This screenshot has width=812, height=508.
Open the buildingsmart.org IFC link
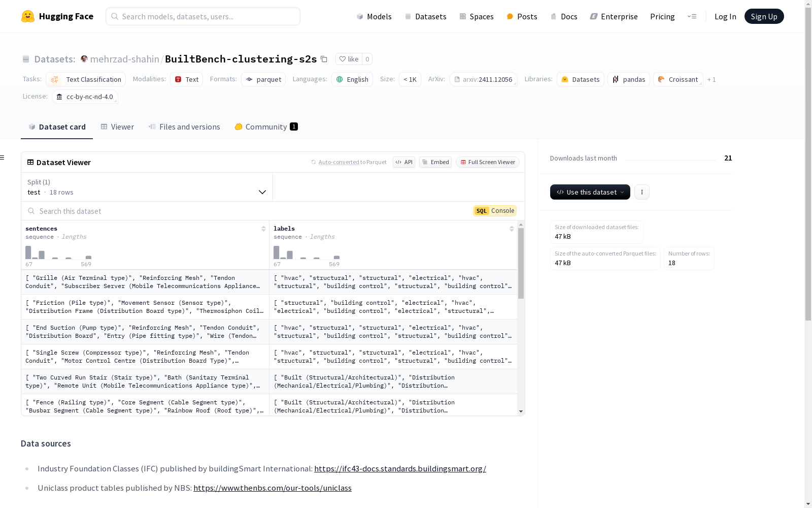pos(400,469)
